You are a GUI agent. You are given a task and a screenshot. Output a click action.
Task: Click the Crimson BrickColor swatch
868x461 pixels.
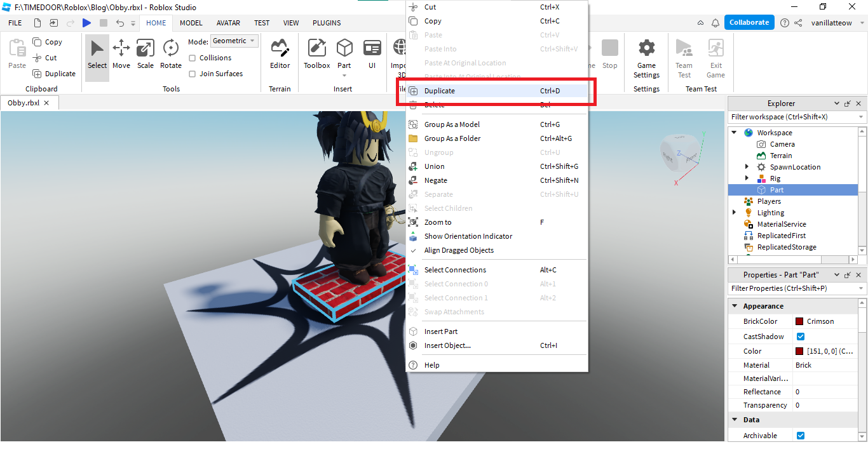click(799, 321)
